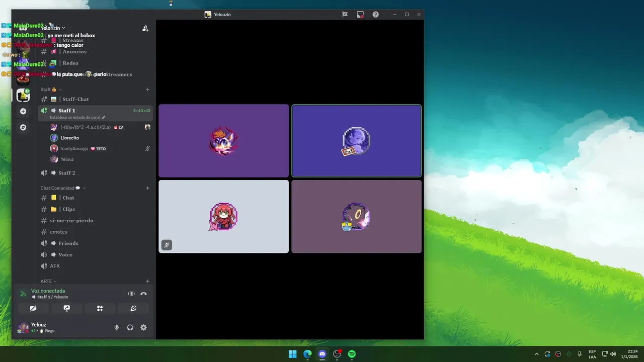Click the screen record icon in title bar
Image resolution: width=644 pixels, height=362 pixels.
[x=360, y=15]
